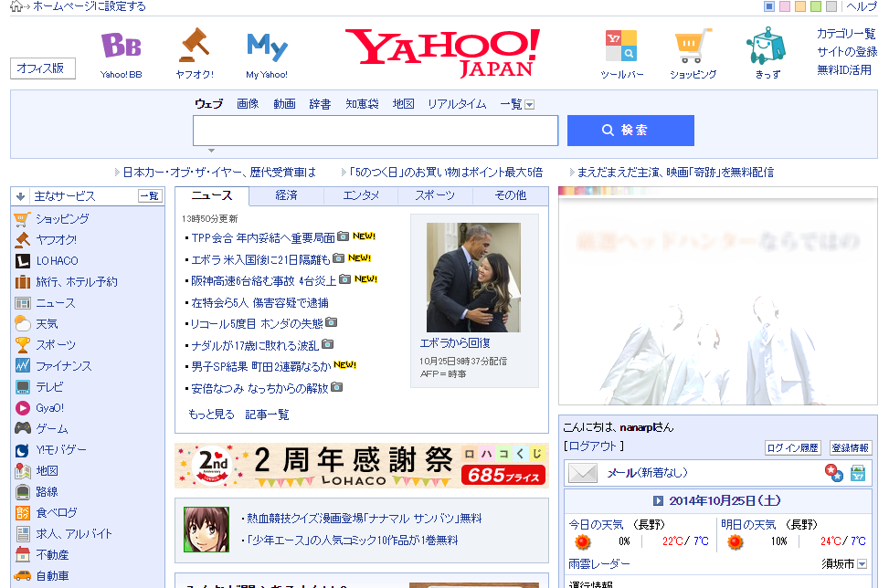The image size is (889, 588).
Task: Open the shopping cart icon in header
Action: [x=693, y=46]
